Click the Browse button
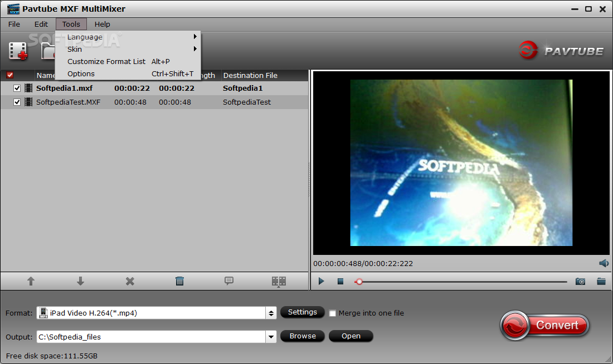 click(x=303, y=336)
